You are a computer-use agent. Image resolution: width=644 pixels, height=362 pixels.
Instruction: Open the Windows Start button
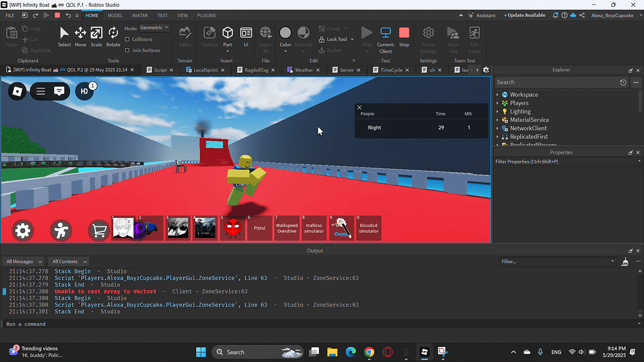point(201,352)
